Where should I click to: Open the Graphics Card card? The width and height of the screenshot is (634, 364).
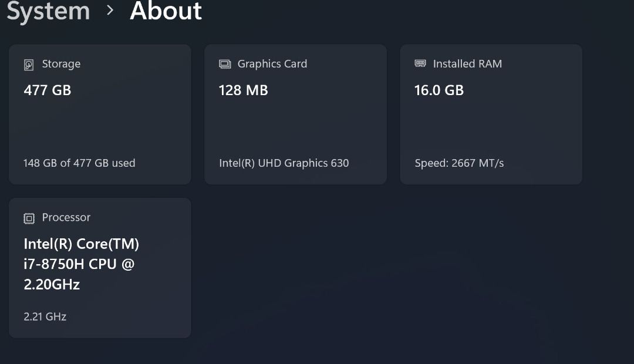[x=295, y=114]
